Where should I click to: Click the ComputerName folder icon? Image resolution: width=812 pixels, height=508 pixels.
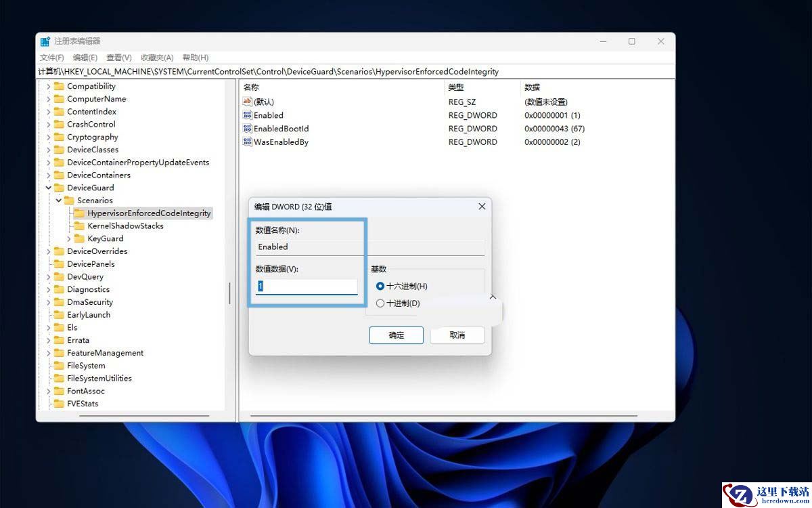[59, 99]
